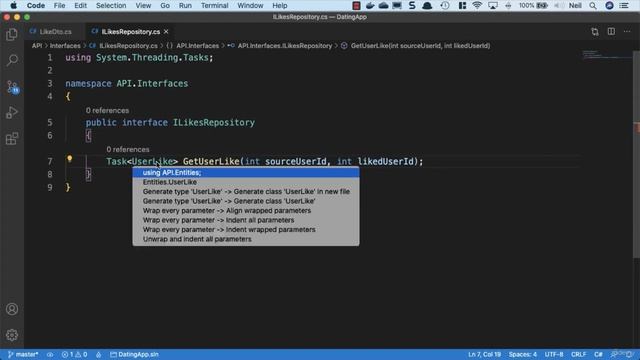
Task: Choose the 'Entities.UserLike' quick fix
Action: tap(246, 182)
